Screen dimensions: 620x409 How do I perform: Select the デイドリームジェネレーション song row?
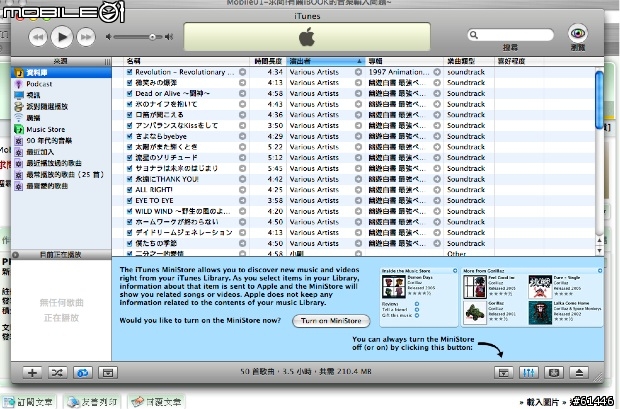(354, 233)
